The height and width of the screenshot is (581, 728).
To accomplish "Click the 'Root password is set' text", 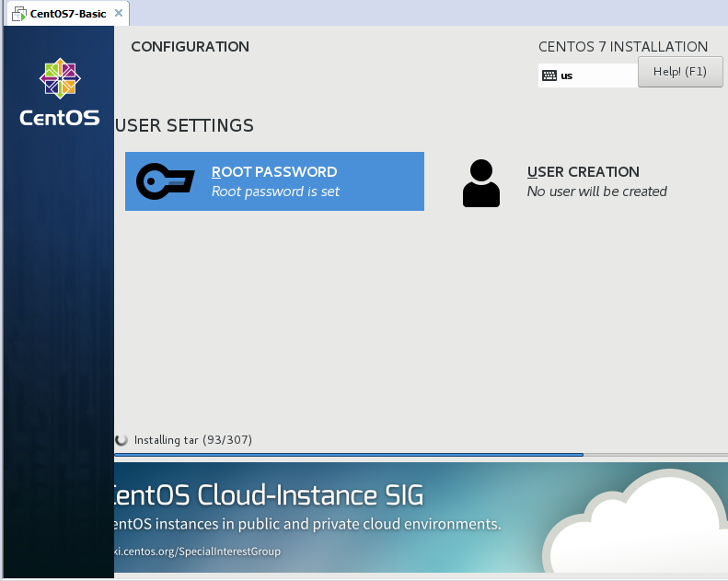I will 275,192.
